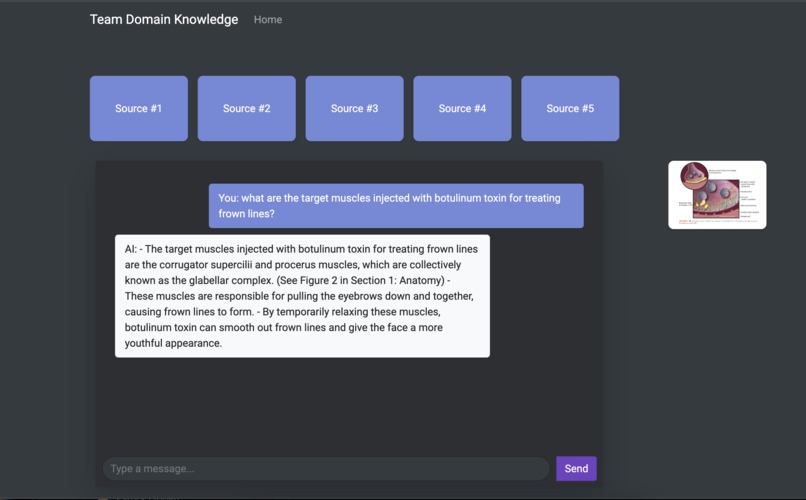Go to the Home nav link
The height and width of the screenshot is (500, 806).
[268, 20]
